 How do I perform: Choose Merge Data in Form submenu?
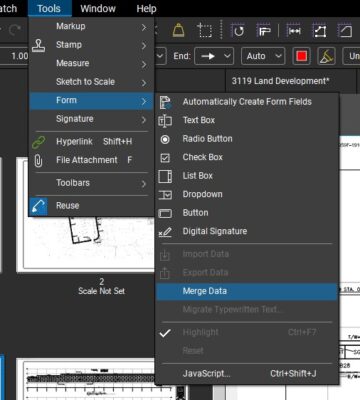pyautogui.click(x=247, y=291)
